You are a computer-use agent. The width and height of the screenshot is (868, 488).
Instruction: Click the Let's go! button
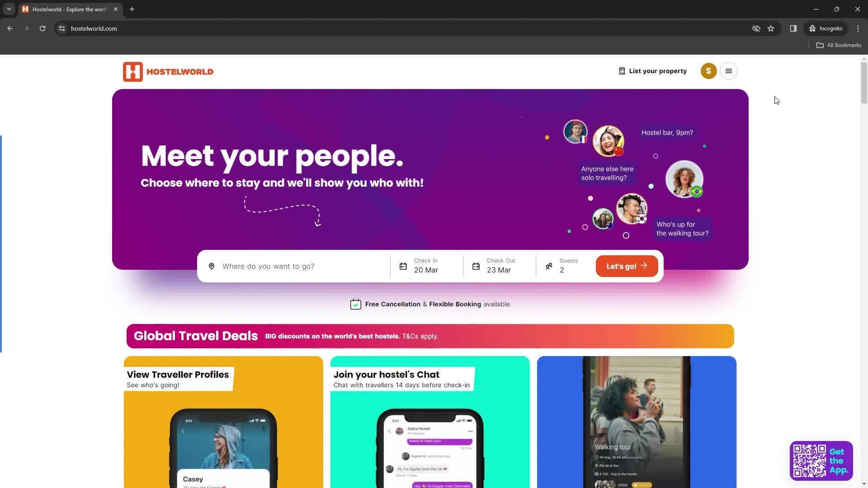coord(627,266)
